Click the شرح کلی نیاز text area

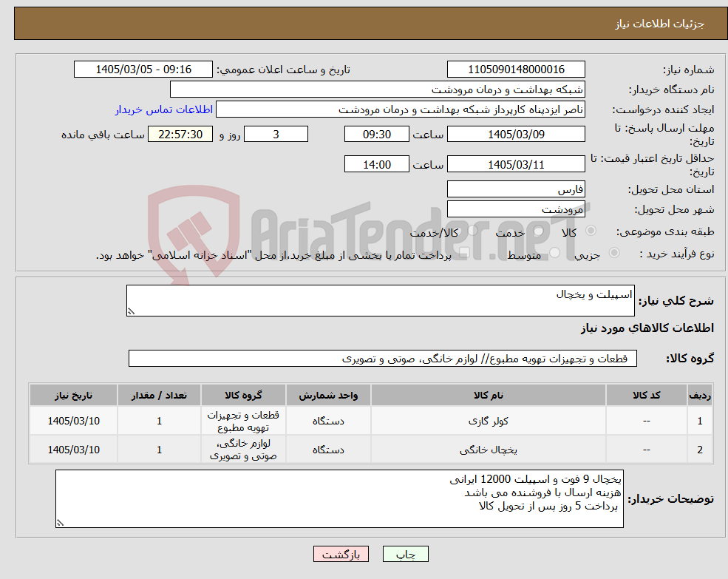380,301
